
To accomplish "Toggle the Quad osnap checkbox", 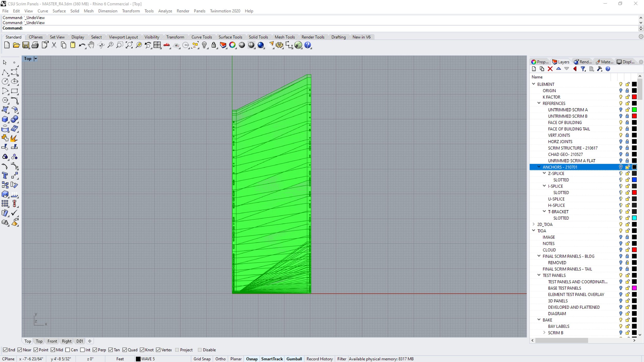I will tap(125, 350).
